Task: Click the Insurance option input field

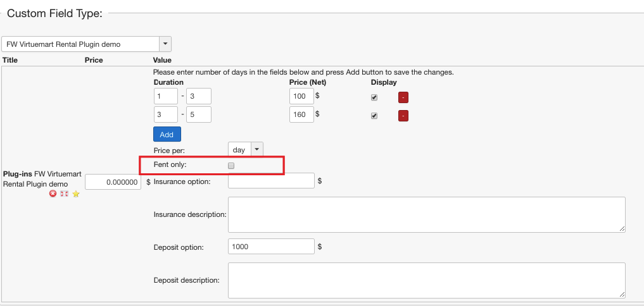Action: click(271, 181)
